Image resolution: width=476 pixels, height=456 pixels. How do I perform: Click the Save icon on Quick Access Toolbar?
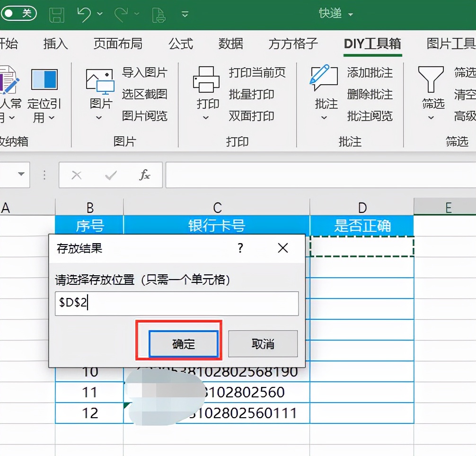point(56,14)
